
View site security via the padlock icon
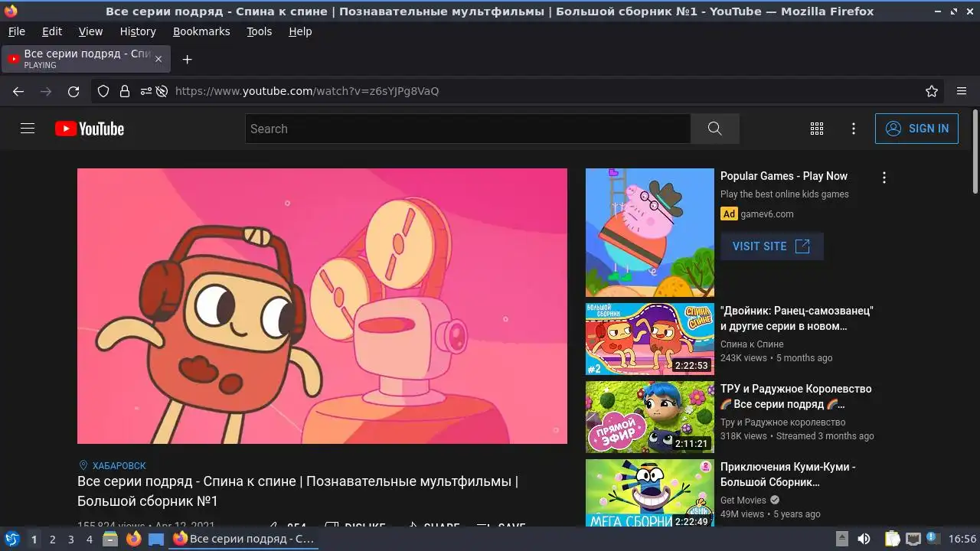(125, 91)
